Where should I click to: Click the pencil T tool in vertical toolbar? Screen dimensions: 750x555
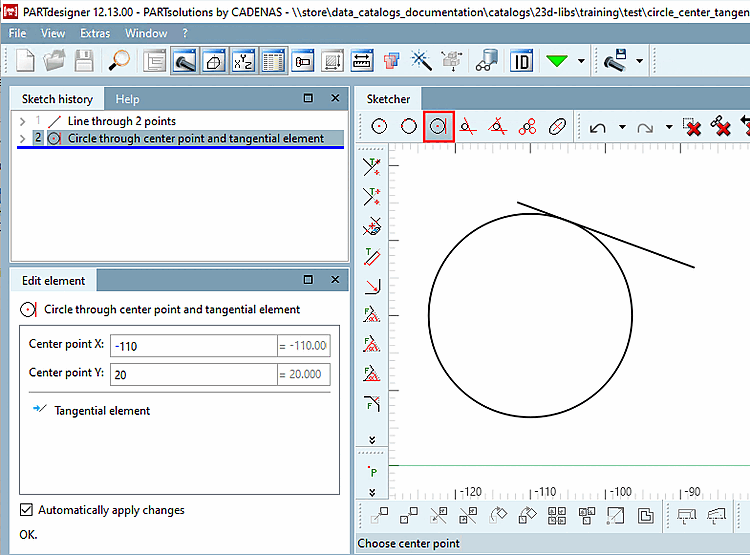tap(372, 256)
